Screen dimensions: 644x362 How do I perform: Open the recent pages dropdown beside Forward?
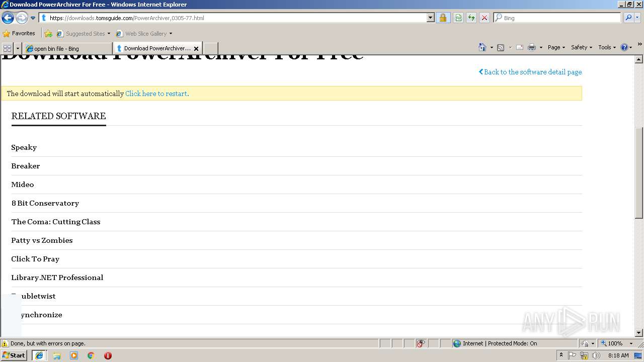pos(33,18)
